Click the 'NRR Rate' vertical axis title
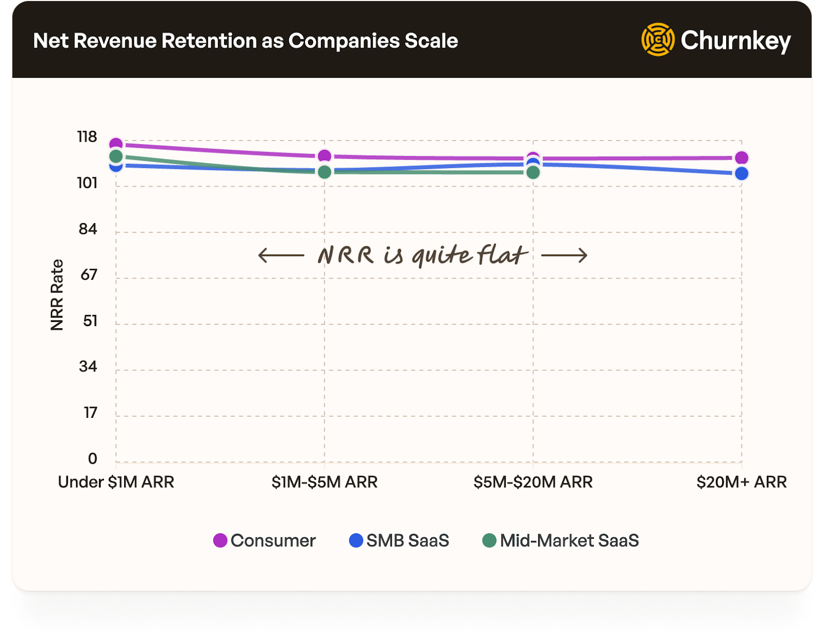 (57, 295)
